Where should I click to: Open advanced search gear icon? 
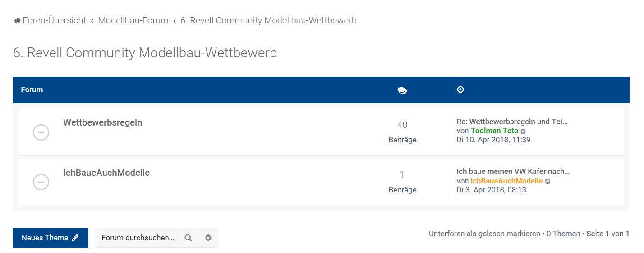point(208,238)
